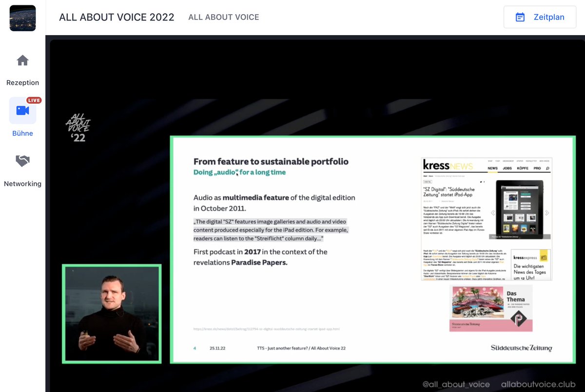
Task: Open the Zeitplan schedule button
Action: point(540,17)
